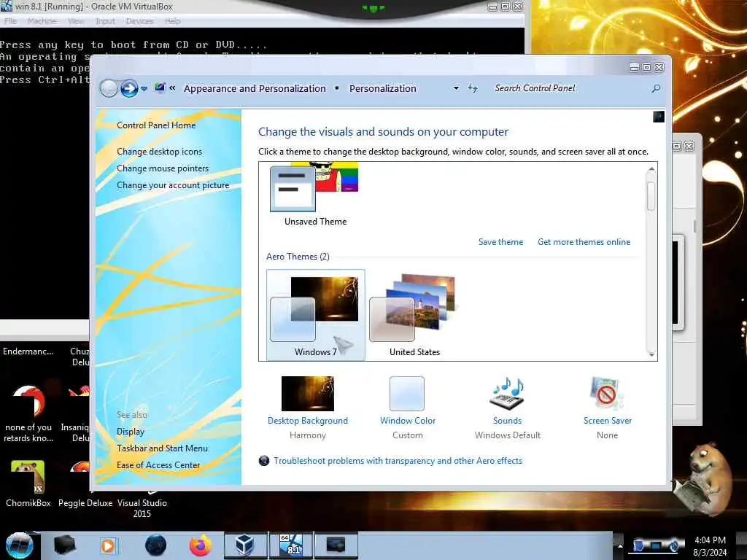
Task: Click the Control Panel icon in address bar
Action: 160,88
